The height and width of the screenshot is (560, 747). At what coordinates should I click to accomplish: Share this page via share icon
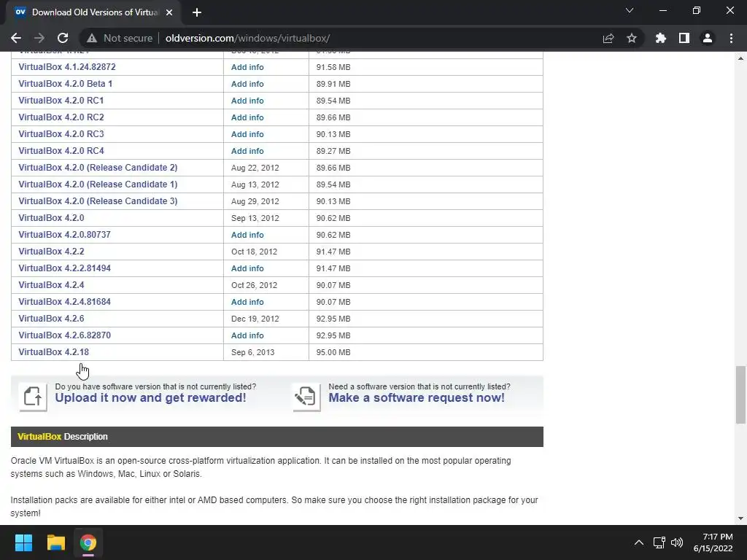[x=608, y=38]
